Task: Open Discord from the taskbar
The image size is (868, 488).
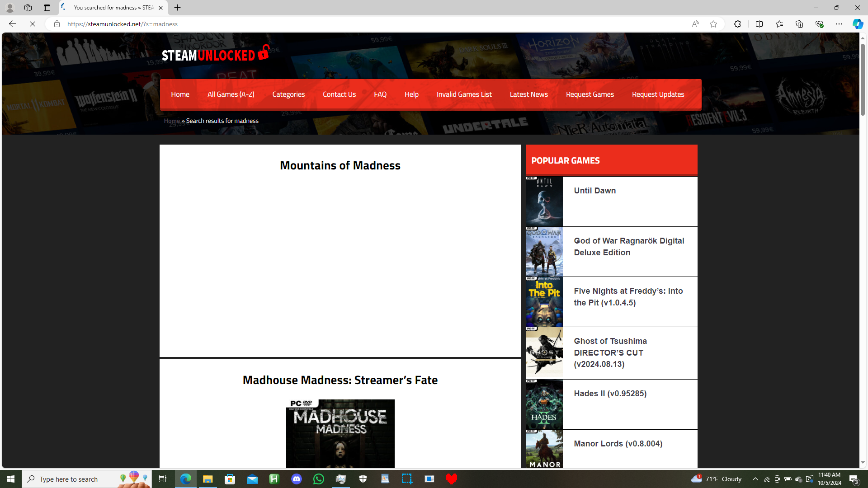Action: pyautogui.click(x=296, y=479)
